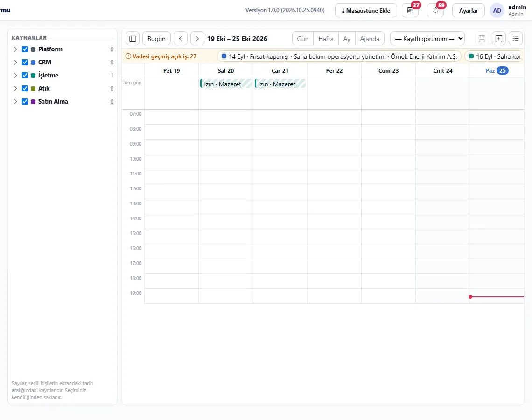Click the Platform gray color swatch
The height and width of the screenshot is (420, 532).
33,49
